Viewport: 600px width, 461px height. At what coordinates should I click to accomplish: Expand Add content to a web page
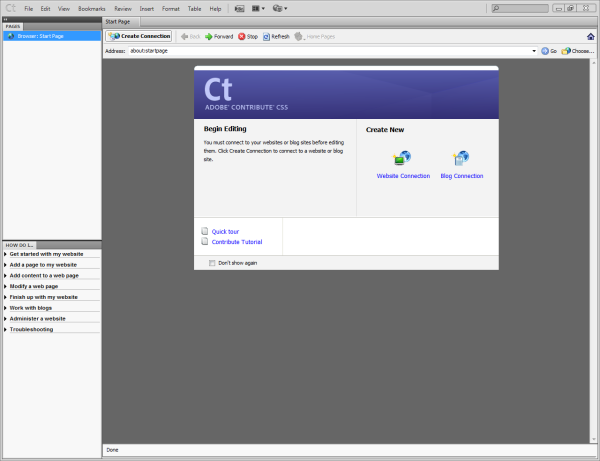point(44,275)
